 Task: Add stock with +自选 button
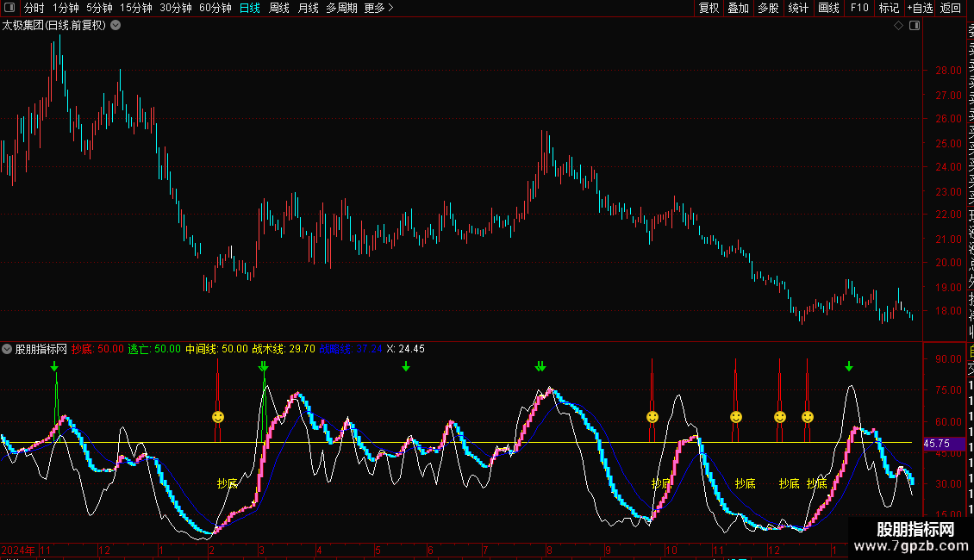[x=920, y=8]
